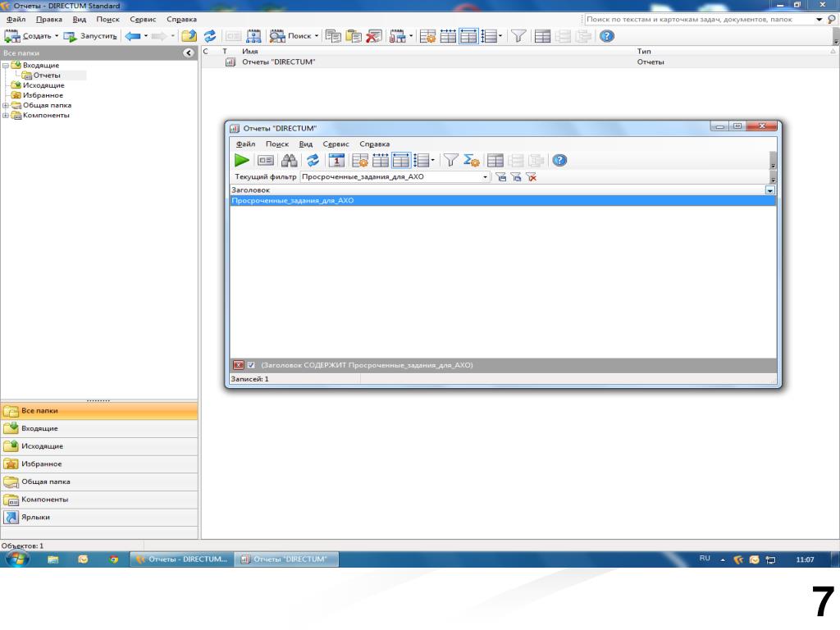Open the current filter combo box

395,177
